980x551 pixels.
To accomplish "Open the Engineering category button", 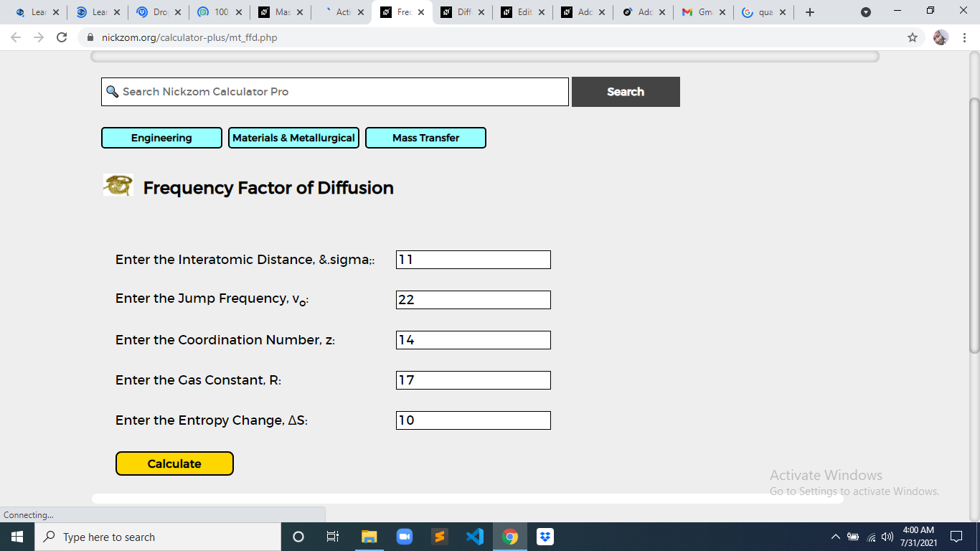I will [x=161, y=138].
